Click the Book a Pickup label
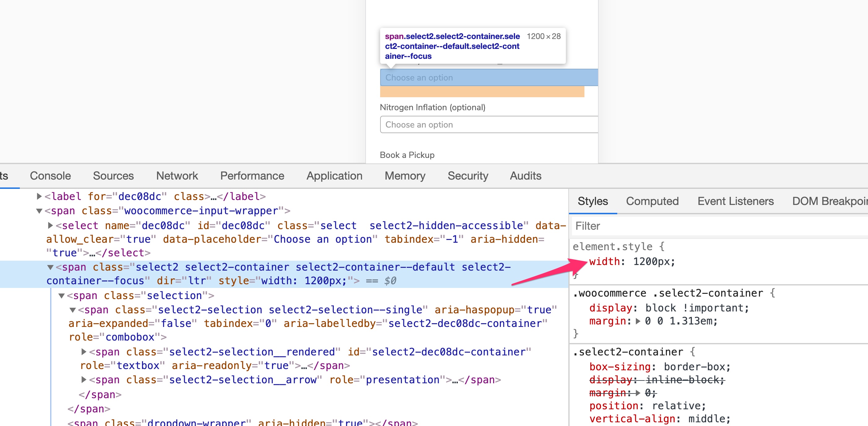Image resolution: width=868 pixels, height=426 pixels. [407, 155]
